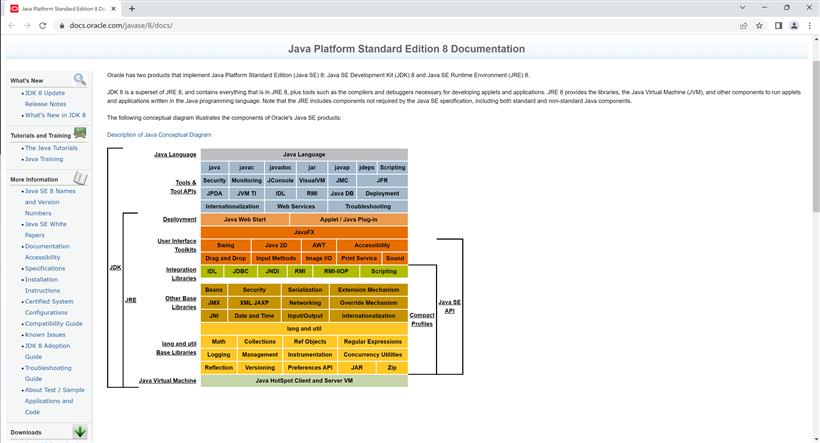Open Chrome three-dot menu

tap(810, 25)
